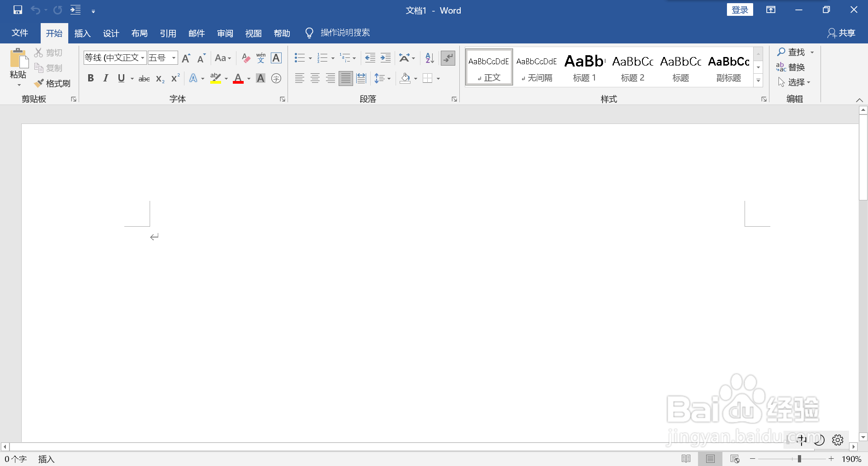
Task: Click the Save icon in quick access toolbar
Action: point(18,10)
